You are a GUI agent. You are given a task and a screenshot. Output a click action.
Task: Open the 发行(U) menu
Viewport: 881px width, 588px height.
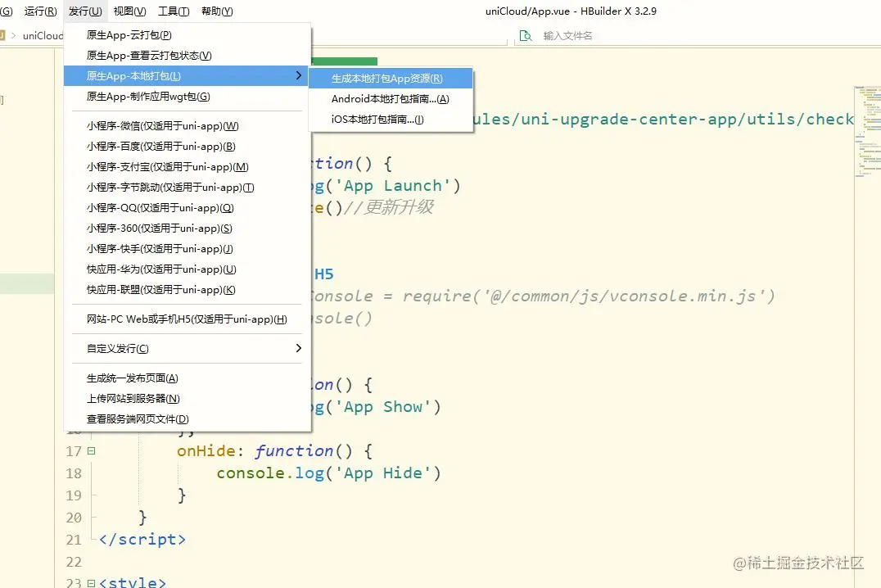[85, 11]
